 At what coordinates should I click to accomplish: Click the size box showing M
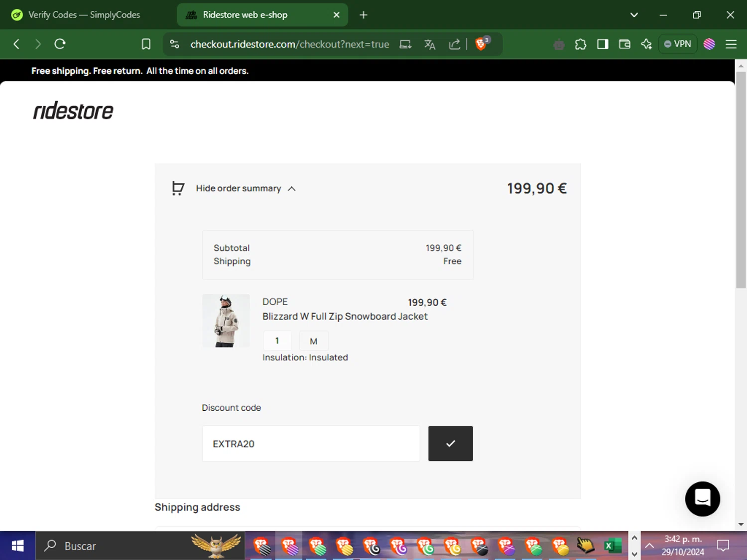[314, 341]
